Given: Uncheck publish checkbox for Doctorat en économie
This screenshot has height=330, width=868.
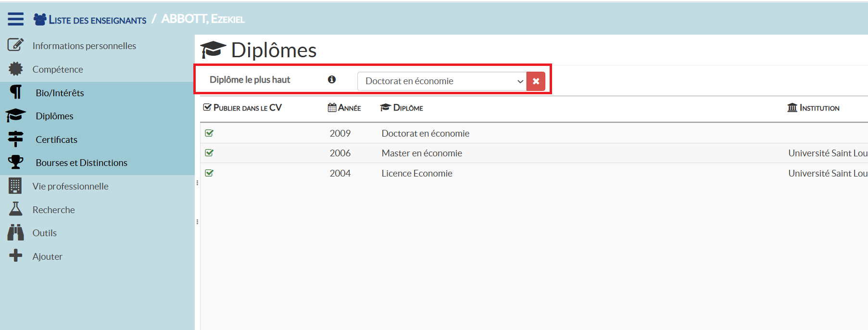Looking at the screenshot, I should coord(209,133).
